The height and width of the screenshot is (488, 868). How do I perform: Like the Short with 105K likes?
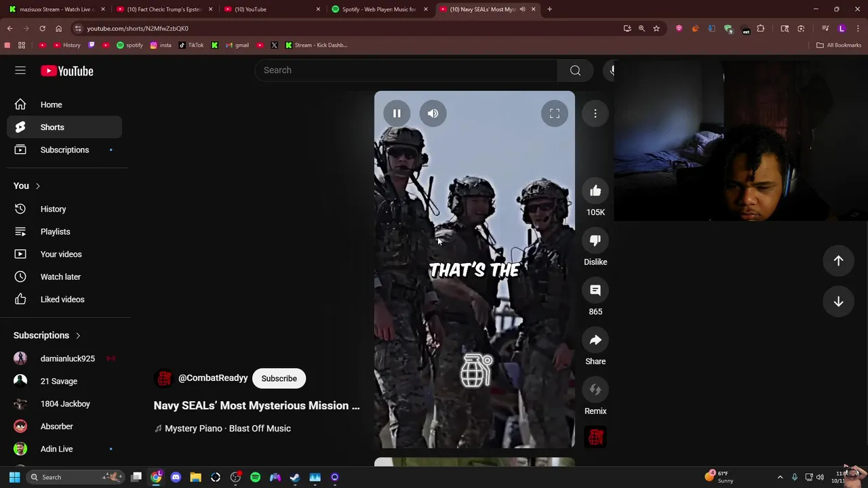click(595, 191)
